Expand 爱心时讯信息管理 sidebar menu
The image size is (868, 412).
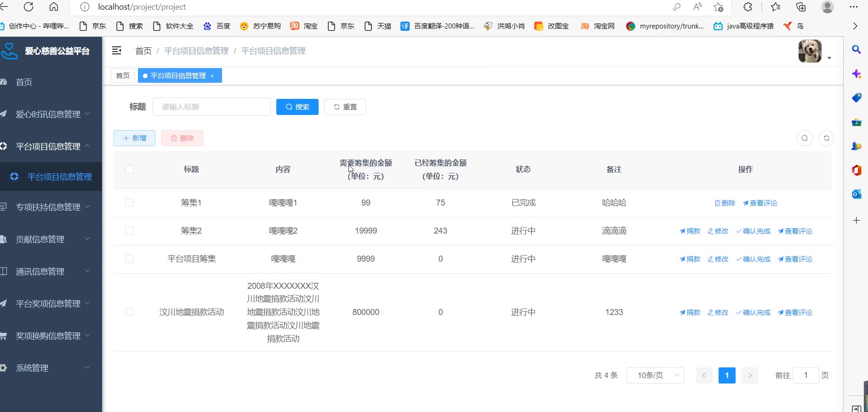click(x=51, y=114)
